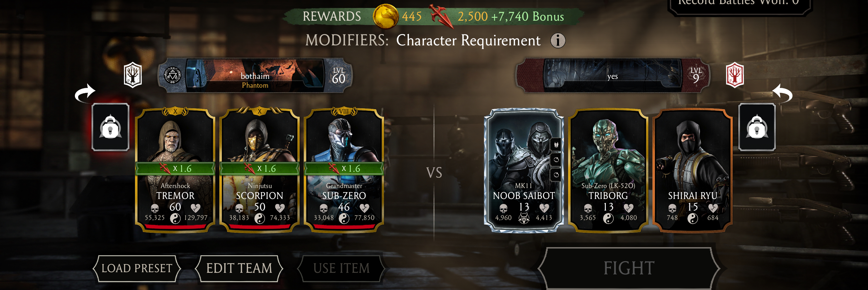The height and width of the screenshot is (290, 868).
Task: Tap the left team swap arrow
Action: coord(85,93)
